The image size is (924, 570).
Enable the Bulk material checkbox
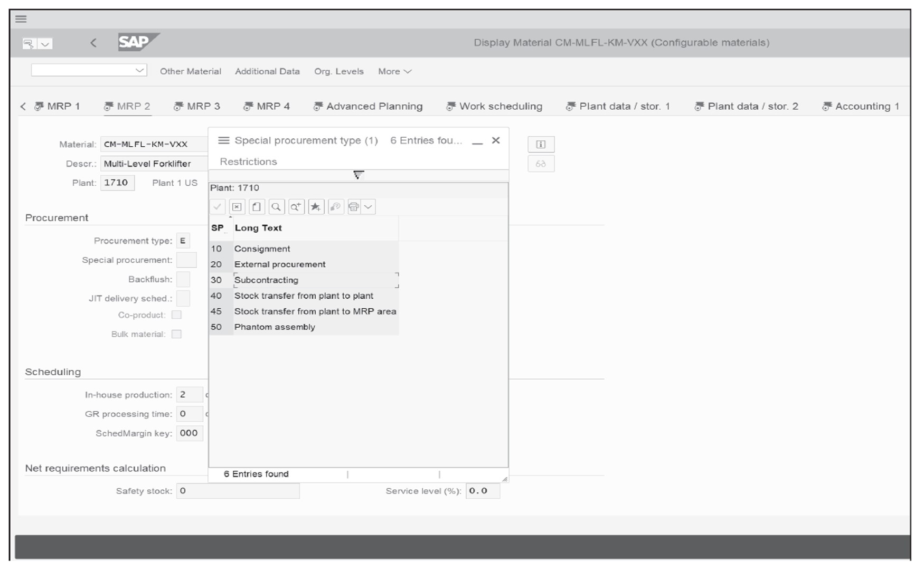point(177,334)
